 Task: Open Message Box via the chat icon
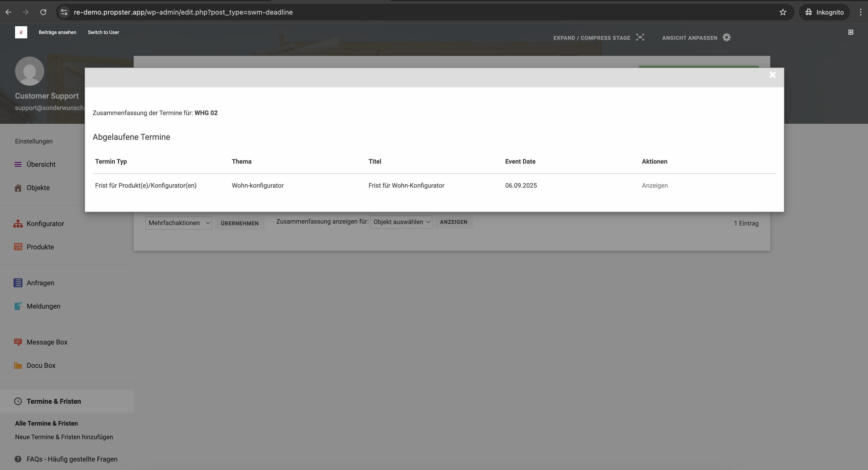(x=18, y=342)
